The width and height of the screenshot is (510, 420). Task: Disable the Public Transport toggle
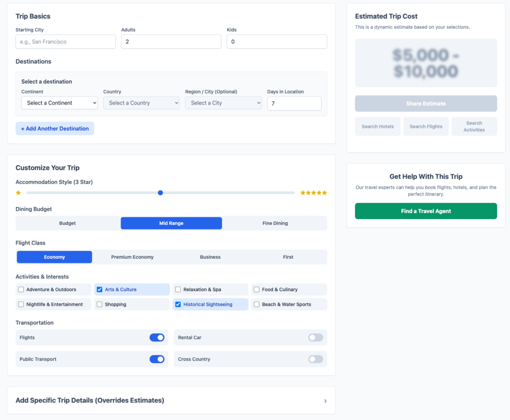157,359
